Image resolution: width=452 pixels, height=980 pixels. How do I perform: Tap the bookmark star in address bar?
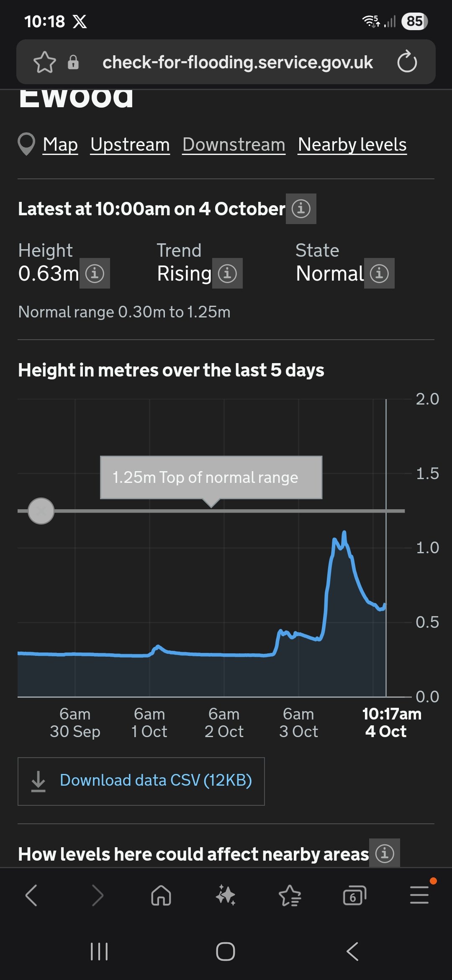coord(44,62)
